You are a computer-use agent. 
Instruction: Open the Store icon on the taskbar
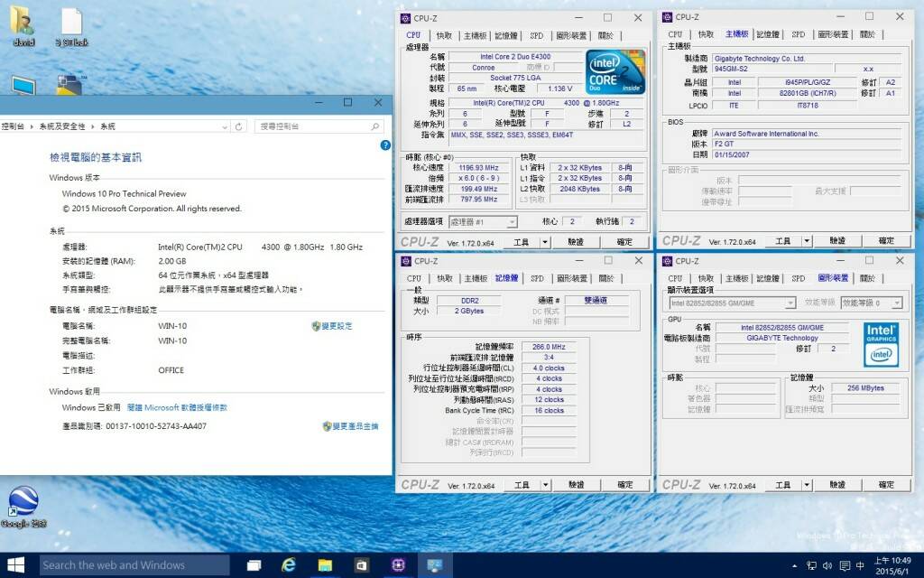(361, 565)
